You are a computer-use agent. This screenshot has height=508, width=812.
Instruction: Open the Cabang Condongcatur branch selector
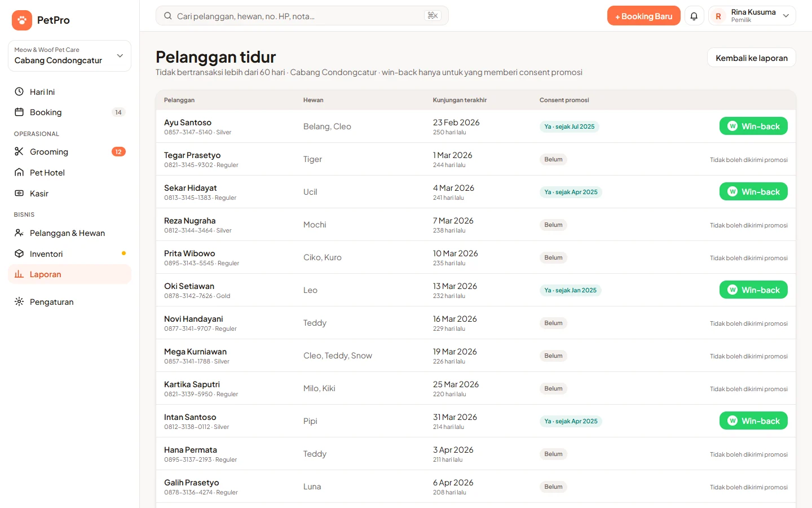pyautogui.click(x=69, y=56)
